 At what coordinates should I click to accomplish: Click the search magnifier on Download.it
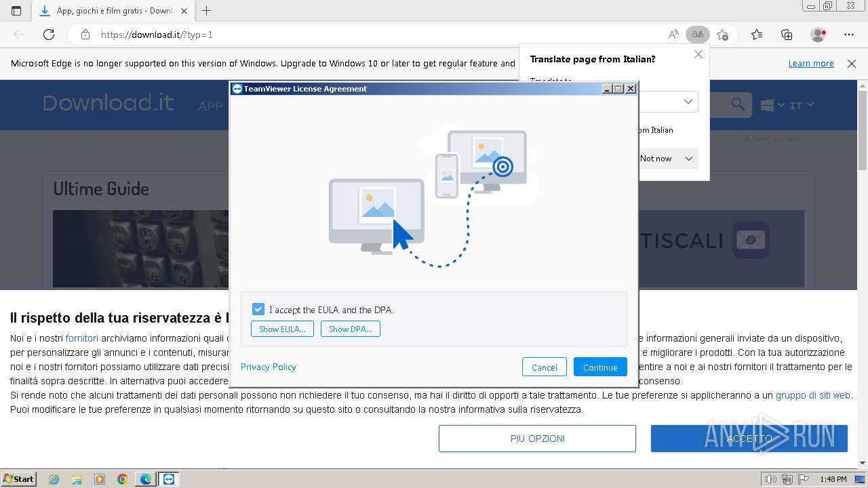738,104
